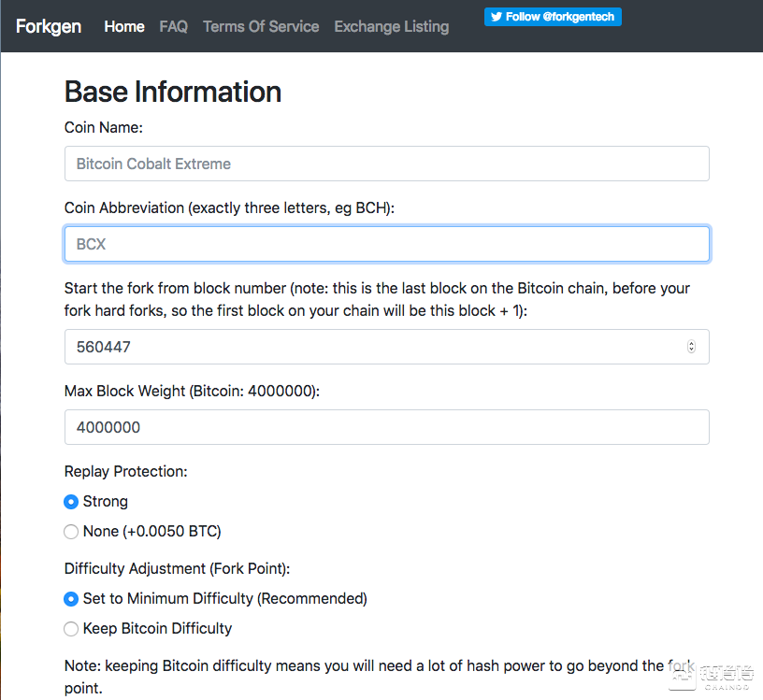
Task: Choose Keep Bitcoin Difficulty option
Action: 71,629
